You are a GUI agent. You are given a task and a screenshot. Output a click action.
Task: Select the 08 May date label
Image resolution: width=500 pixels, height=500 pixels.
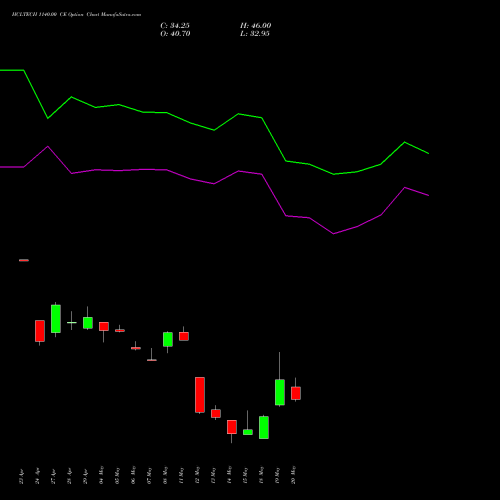click(165, 475)
